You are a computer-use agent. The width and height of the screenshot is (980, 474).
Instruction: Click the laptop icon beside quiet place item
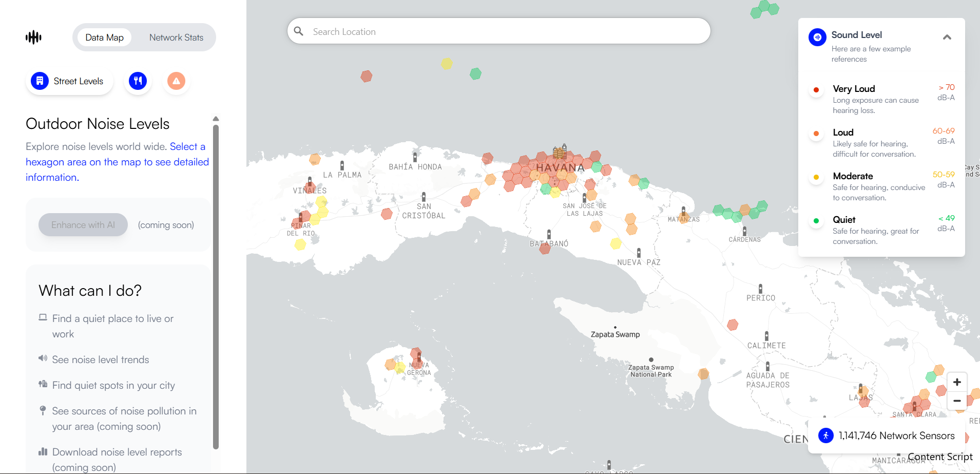(x=43, y=317)
